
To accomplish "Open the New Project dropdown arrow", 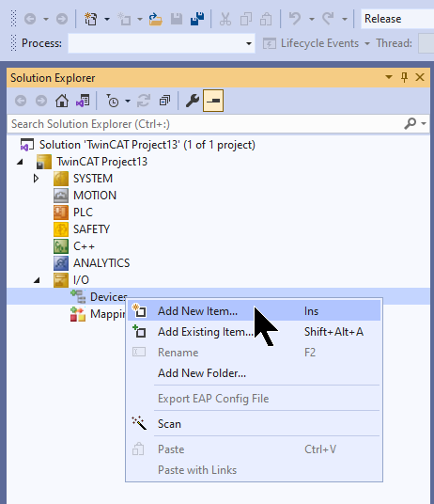I will pyautogui.click(x=107, y=20).
